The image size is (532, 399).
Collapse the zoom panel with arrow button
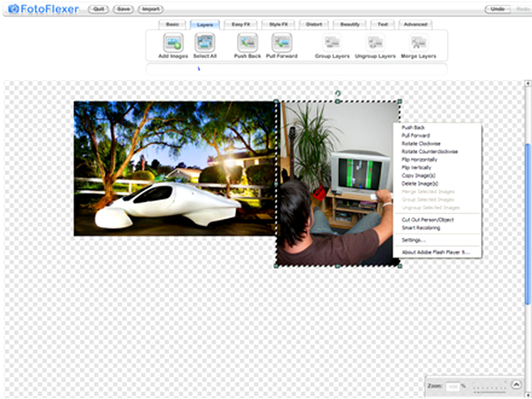[x=516, y=384]
